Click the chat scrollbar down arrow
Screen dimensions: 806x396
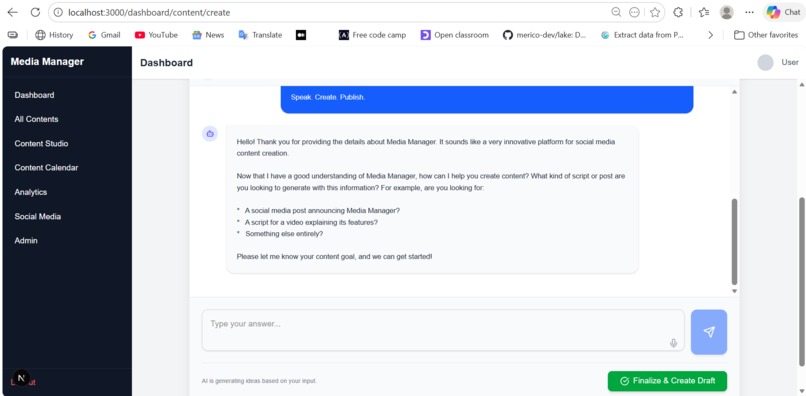(x=735, y=291)
